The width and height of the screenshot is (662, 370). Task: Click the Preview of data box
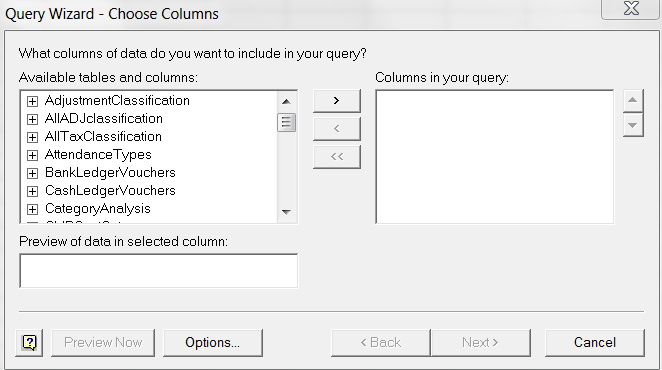(158, 271)
